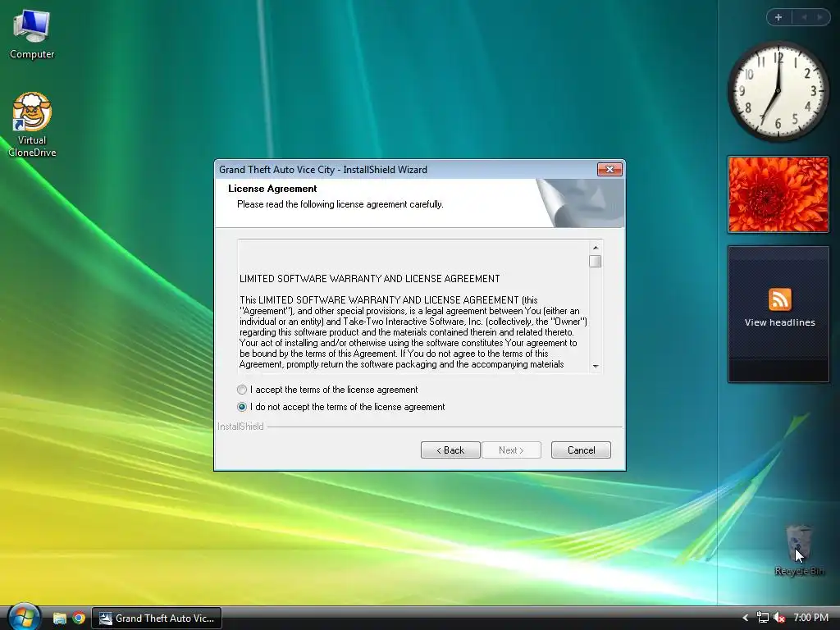The width and height of the screenshot is (840, 630).
Task: Click the license scrollbar down arrow
Action: (596, 367)
